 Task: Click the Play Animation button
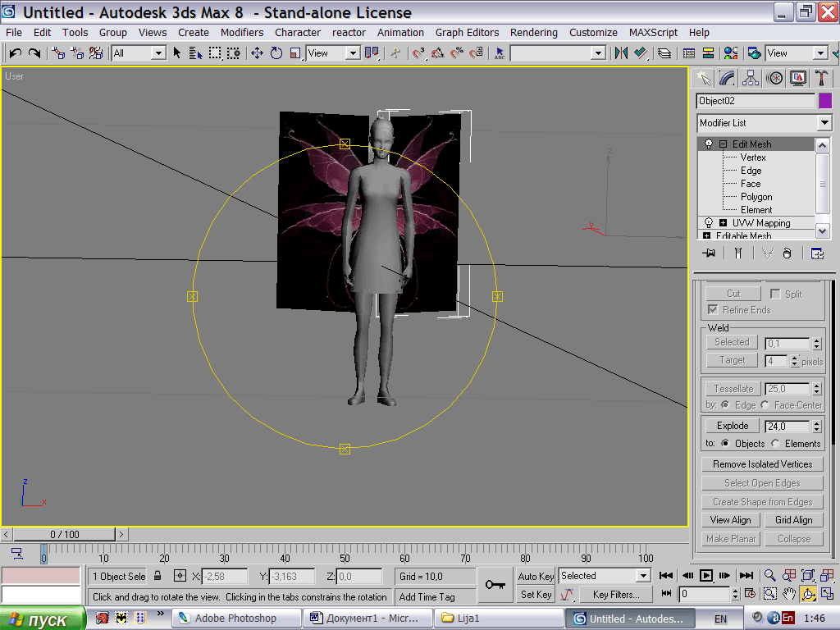(706, 576)
